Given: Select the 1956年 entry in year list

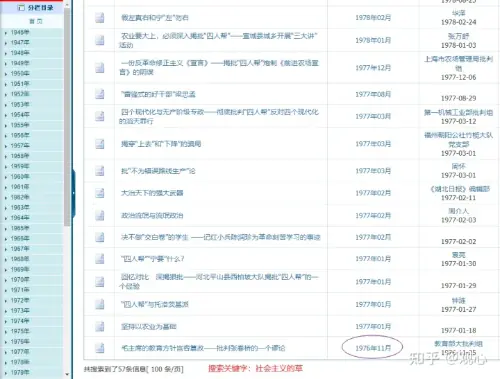Looking at the screenshot, I should (x=20, y=135).
